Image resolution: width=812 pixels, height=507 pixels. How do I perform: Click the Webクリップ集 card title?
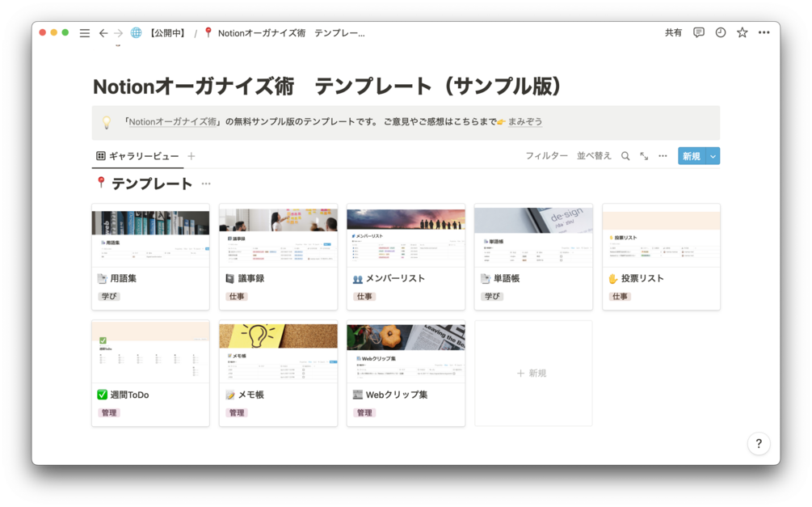[x=397, y=395]
